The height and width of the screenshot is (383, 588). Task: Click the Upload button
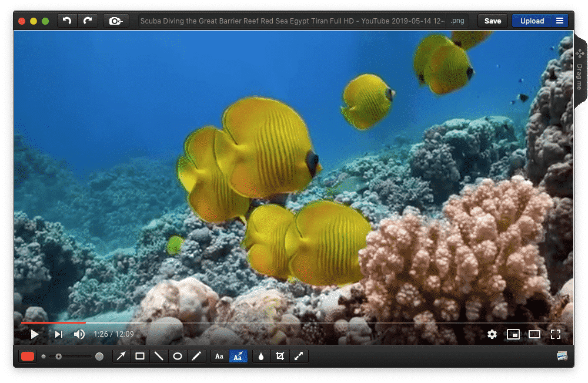coord(533,20)
